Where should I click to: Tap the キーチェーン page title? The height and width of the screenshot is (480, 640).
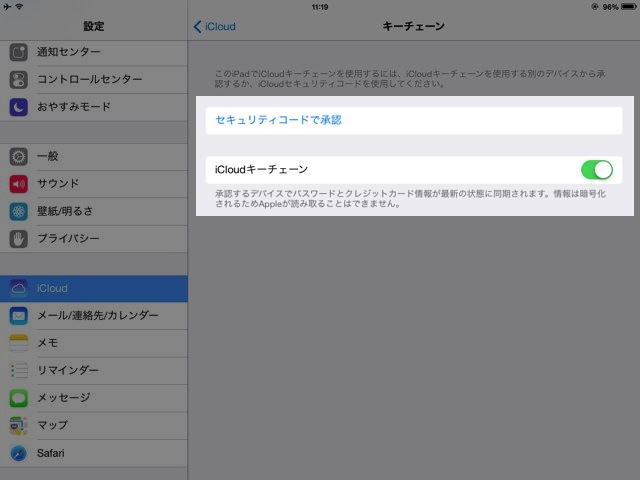pos(413,26)
